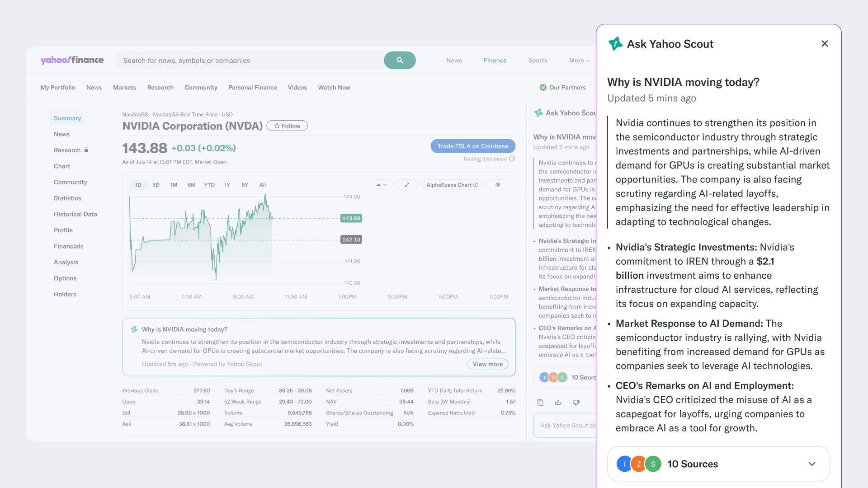Give the Scout answer a thumbs down
The height and width of the screenshot is (488, 868).
576,402
